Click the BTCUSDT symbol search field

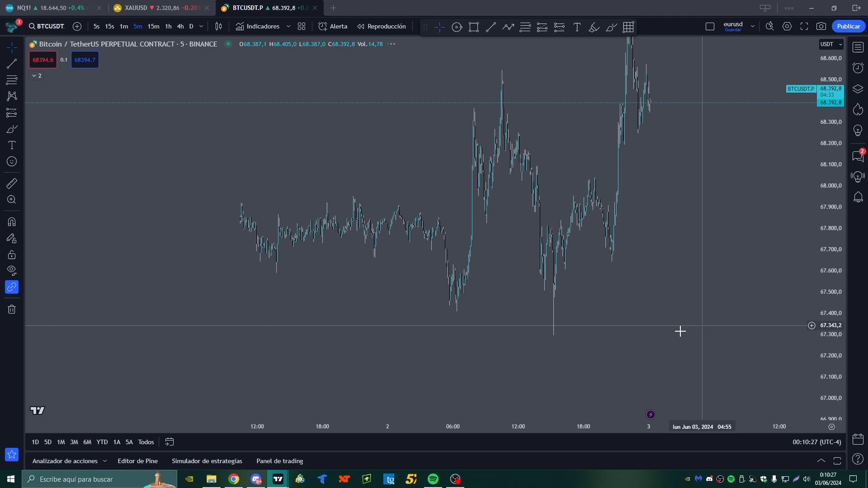coord(47,27)
